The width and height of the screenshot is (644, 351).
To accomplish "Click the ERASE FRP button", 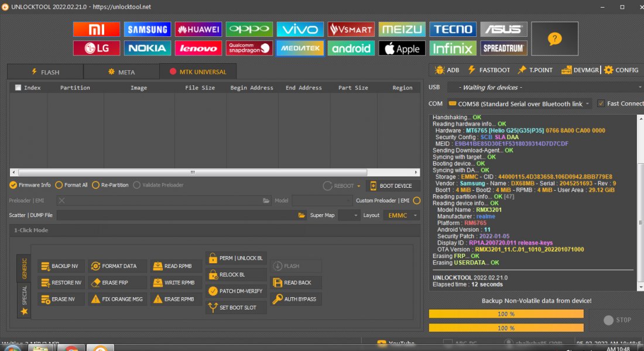I will [x=118, y=283].
